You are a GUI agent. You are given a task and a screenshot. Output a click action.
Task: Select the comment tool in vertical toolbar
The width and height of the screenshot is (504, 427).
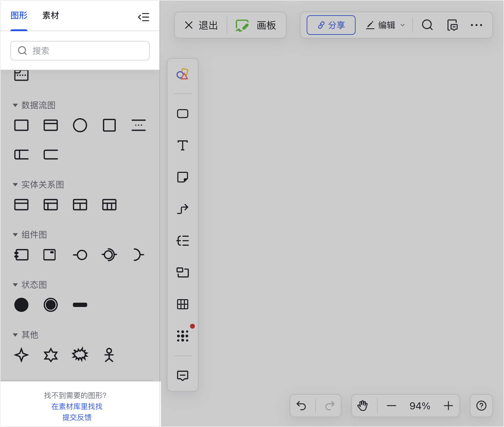[x=183, y=376]
